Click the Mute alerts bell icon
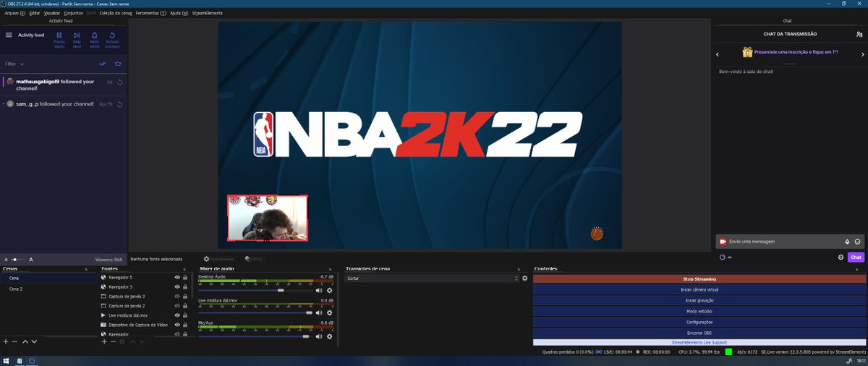The width and height of the screenshot is (868, 366). (x=95, y=35)
